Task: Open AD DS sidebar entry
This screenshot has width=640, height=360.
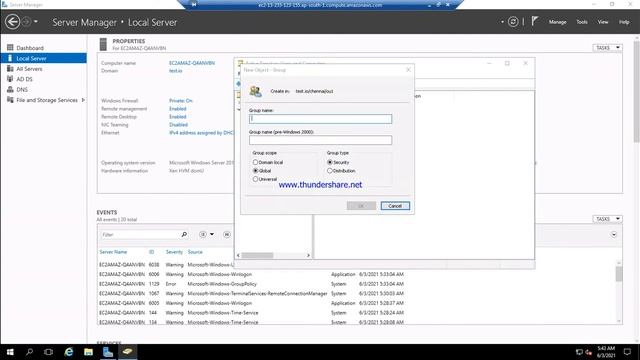Action: click(24, 79)
